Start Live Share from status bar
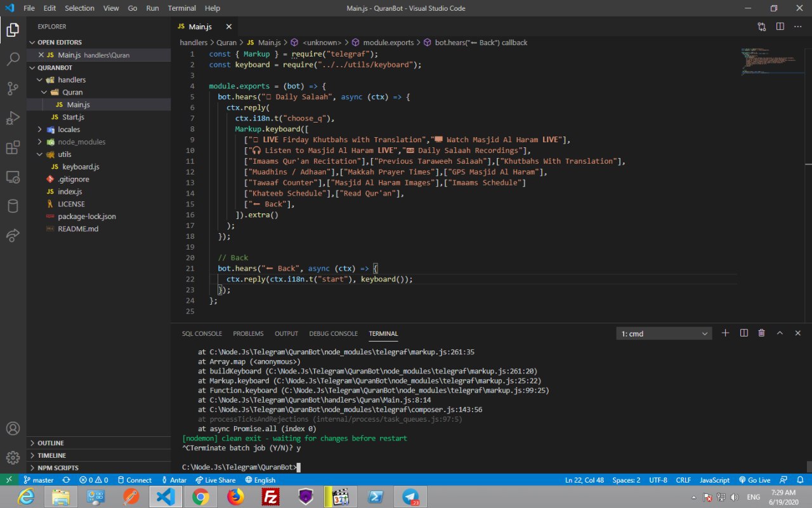Screen dimensions: 812x508 [x=216, y=480]
